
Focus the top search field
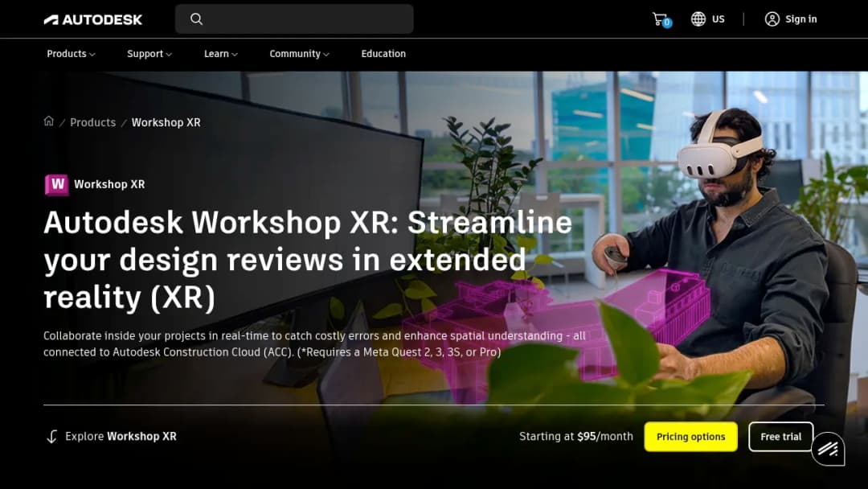(294, 18)
